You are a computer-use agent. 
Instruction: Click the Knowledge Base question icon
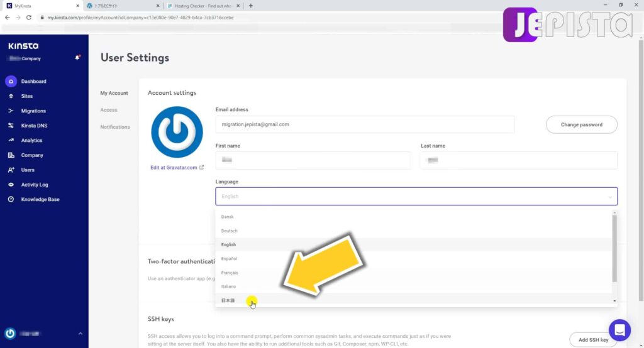pos(11,200)
